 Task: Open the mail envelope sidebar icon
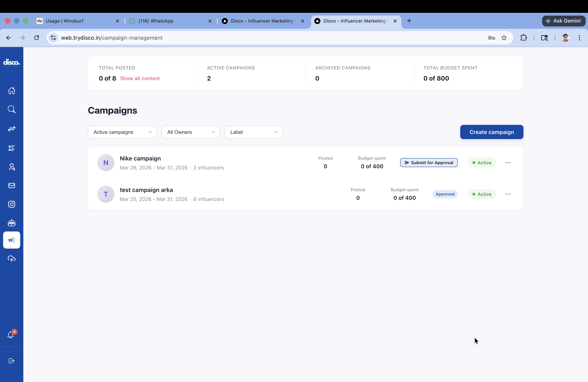click(x=12, y=186)
